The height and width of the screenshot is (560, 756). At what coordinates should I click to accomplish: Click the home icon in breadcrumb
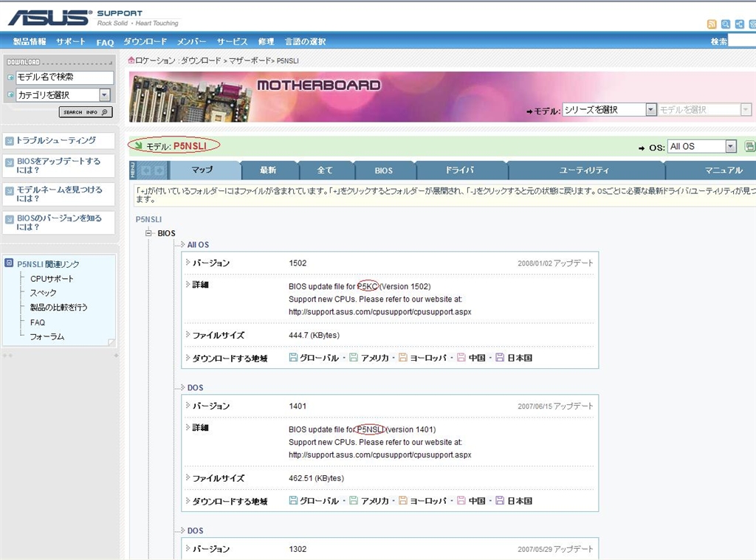131,61
